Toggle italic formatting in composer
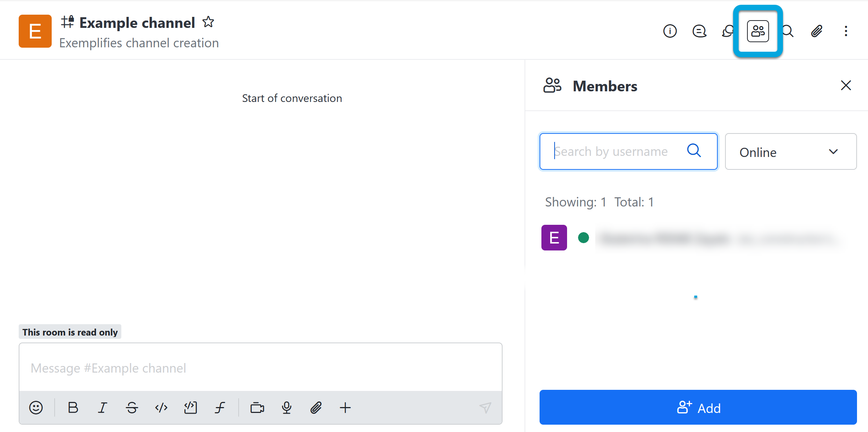868x432 pixels. pos(103,407)
